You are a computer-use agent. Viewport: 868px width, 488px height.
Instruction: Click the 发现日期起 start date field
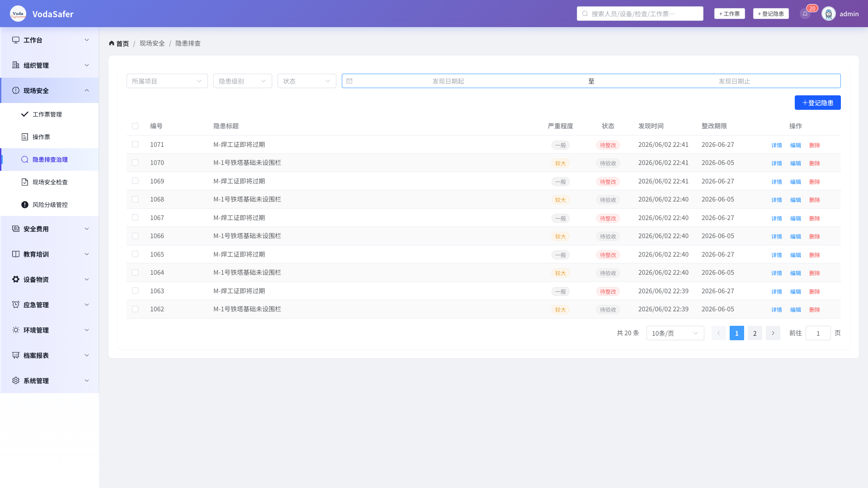448,81
